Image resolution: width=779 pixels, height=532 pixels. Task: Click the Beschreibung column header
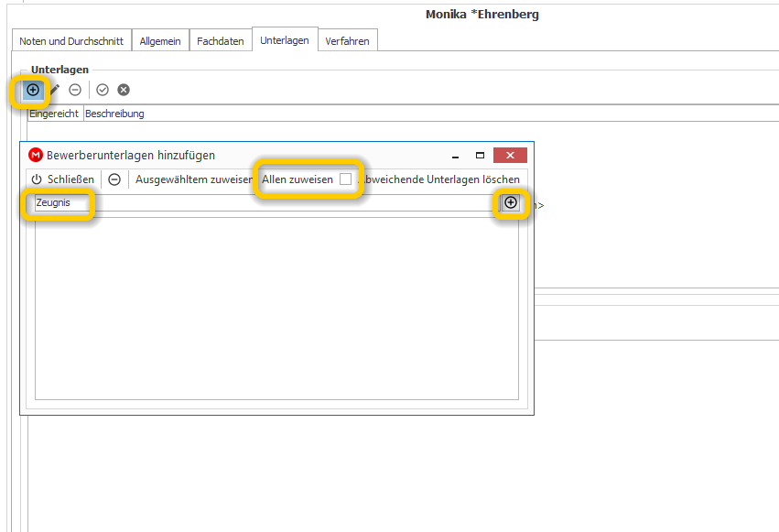coord(114,114)
